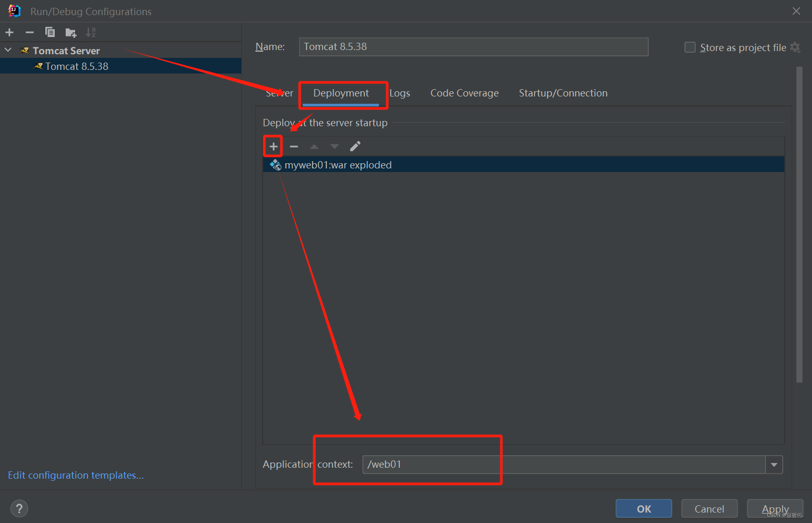Cancel the dialog
This screenshot has height=523, width=812.
tap(709, 509)
